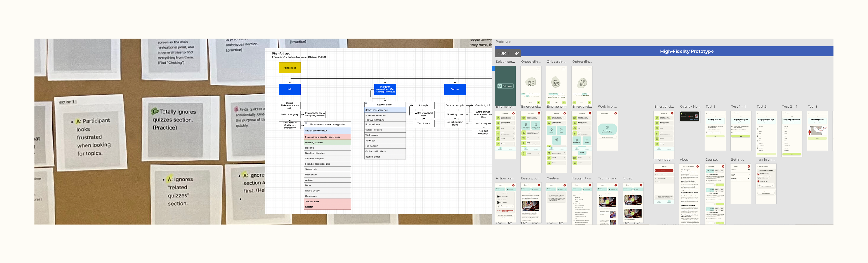
Task: Collapse the List with articles table
Action: tap(366, 104)
